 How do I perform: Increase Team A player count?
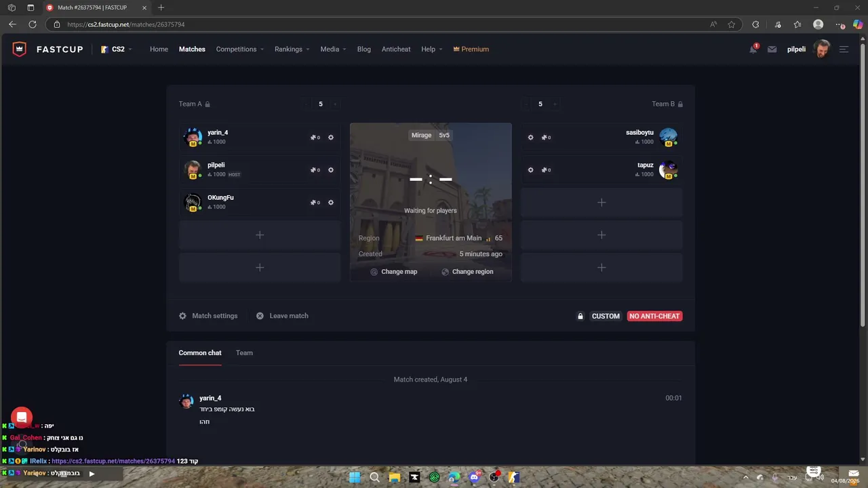point(335,104)
